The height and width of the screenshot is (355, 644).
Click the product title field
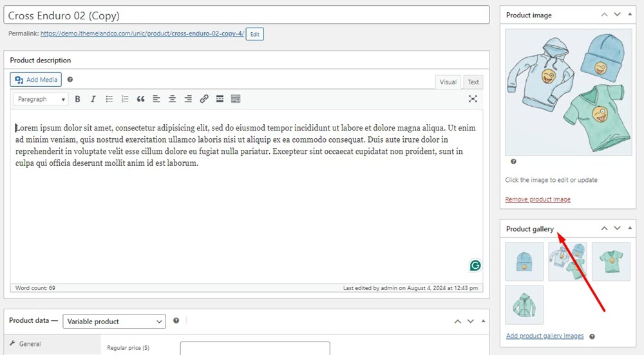(247, 15)
